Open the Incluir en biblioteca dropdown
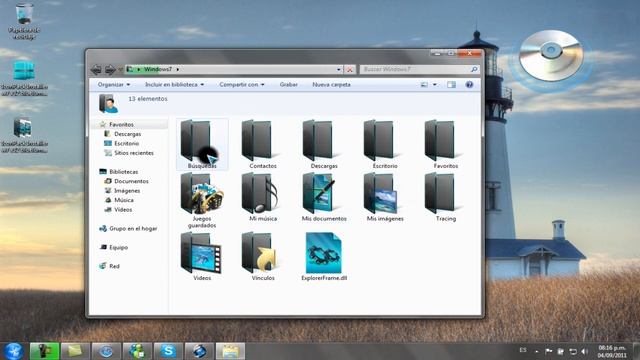640x360 pixels. pos(174,84)
